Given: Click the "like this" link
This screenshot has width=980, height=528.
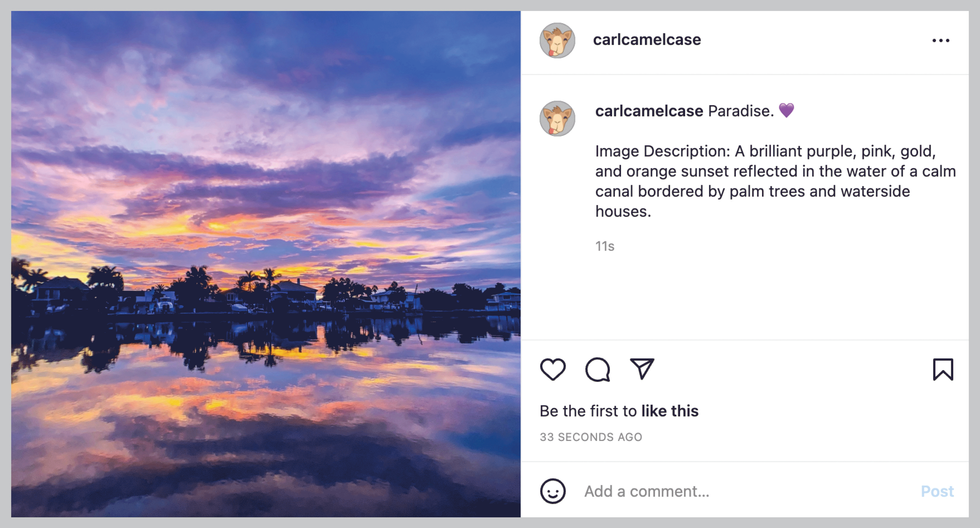Looking at the screenshot, I should coord(670,411).
